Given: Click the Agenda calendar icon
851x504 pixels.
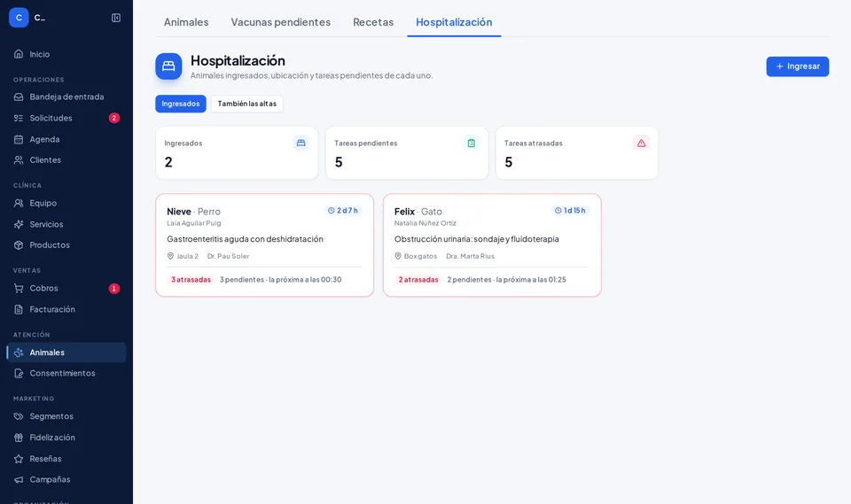Looking at the screenshot, I should (x=19, y=139).
